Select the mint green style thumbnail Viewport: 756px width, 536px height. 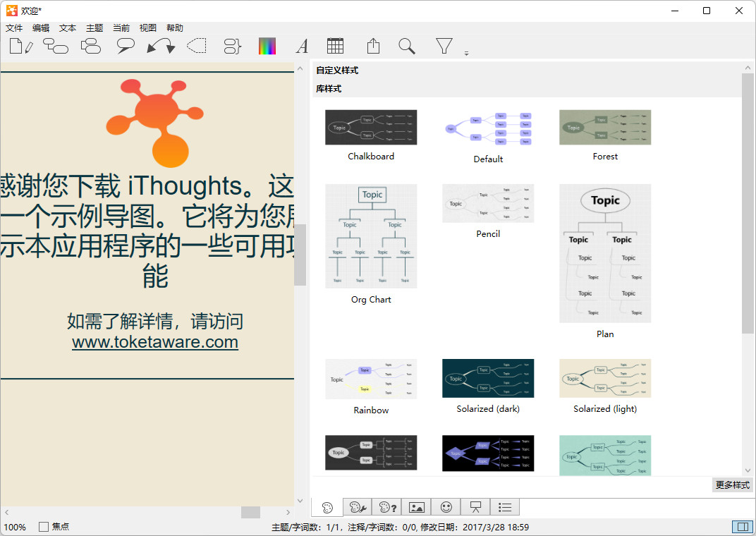(605, 455)
